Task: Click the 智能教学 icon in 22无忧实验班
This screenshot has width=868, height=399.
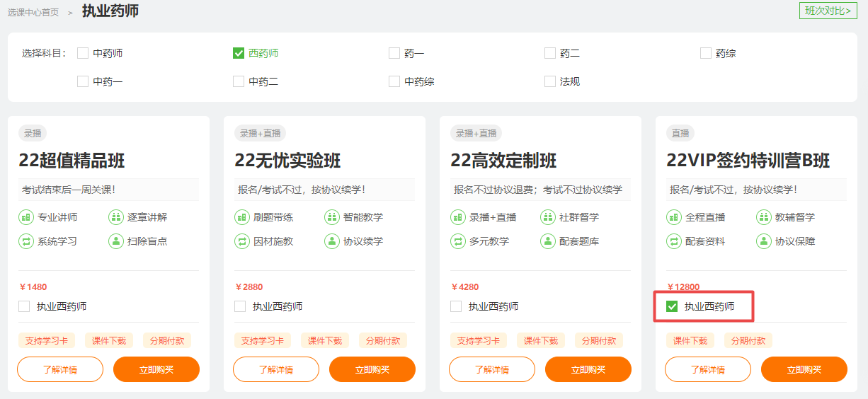Action: pyautogui.click(x=332, y=217)
